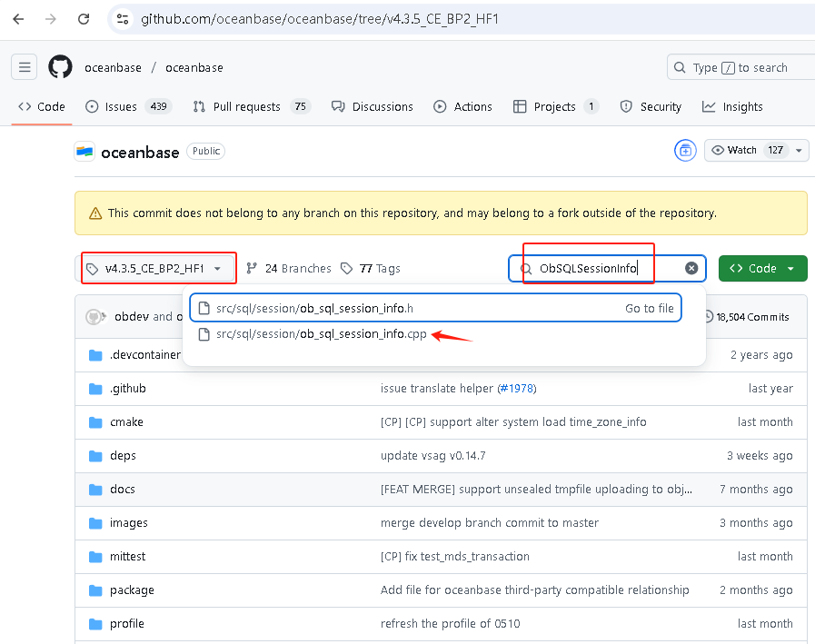
Task: Go back with browser back arrow
Action: tap(18, 19)
